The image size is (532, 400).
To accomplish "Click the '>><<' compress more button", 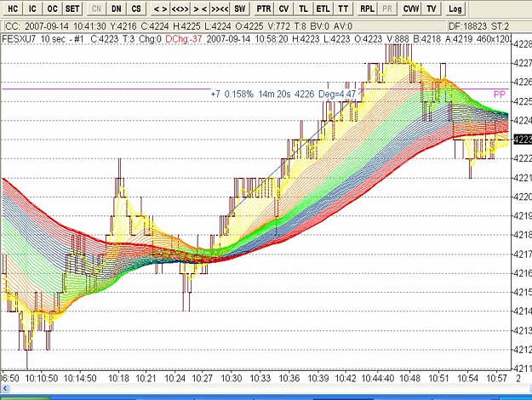I will (220, 9).
